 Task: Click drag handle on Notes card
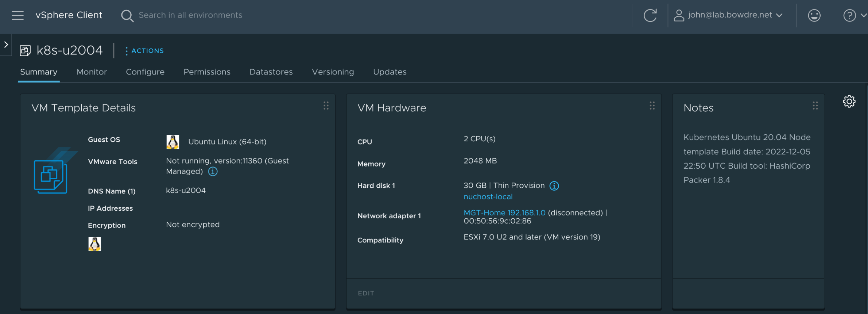(815, 106)
